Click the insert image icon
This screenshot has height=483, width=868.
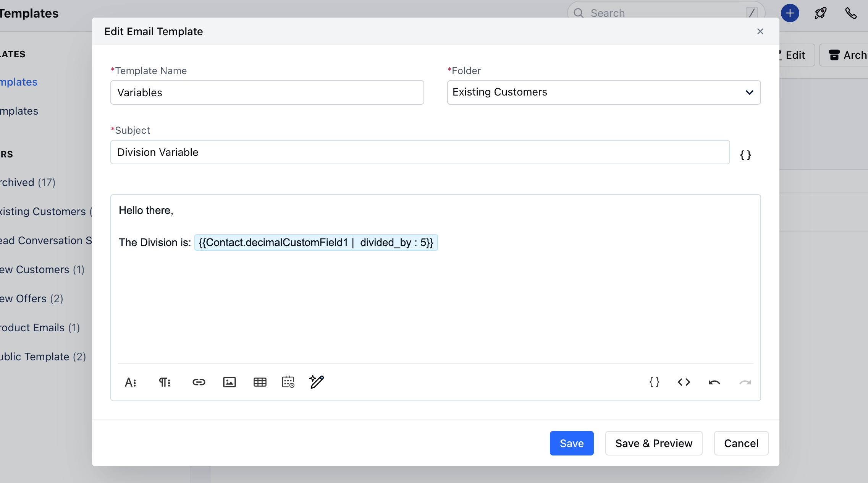click(x=229, y=382)
